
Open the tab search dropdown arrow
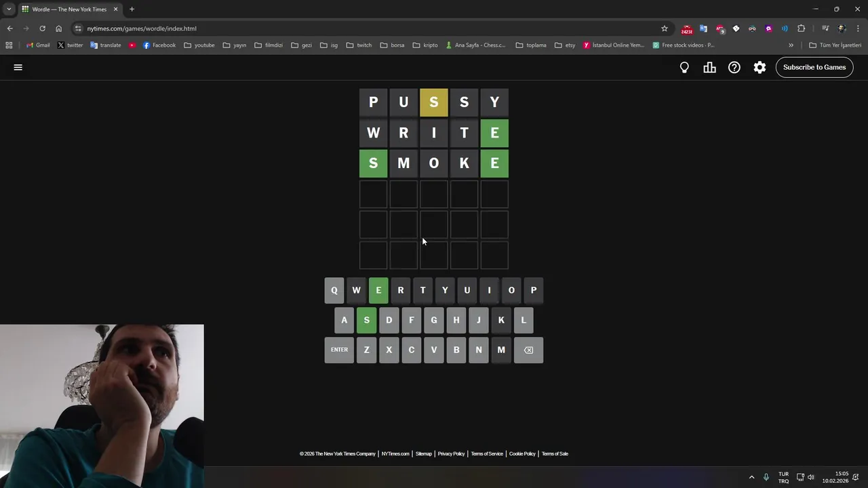tap(9, 9)
